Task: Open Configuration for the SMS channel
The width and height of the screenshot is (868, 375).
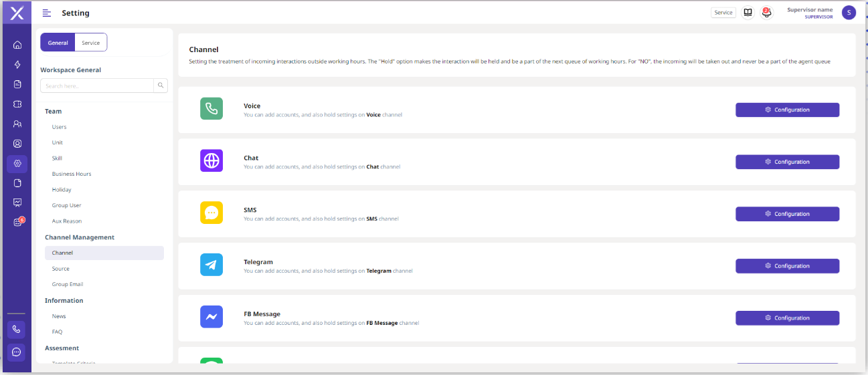Action: [x=787, y=214]
